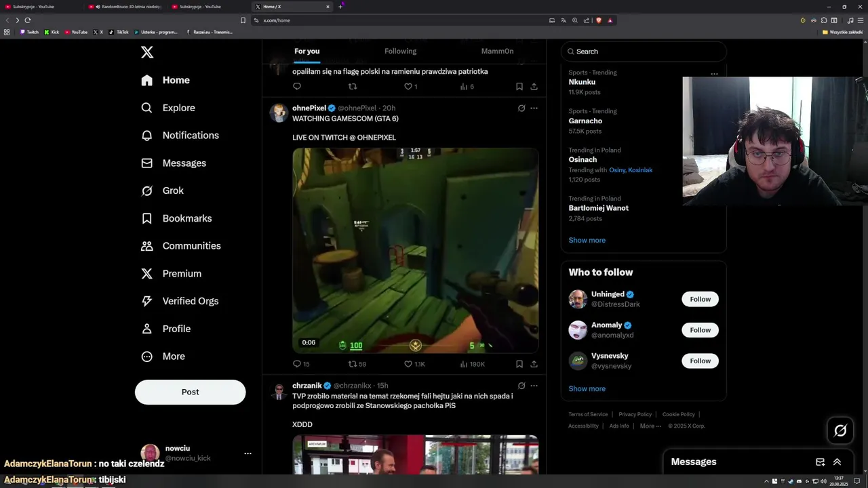Expand the Messages drawer
Image resolution: width=868 pixels, height=488 pixels.
[837, 462]
